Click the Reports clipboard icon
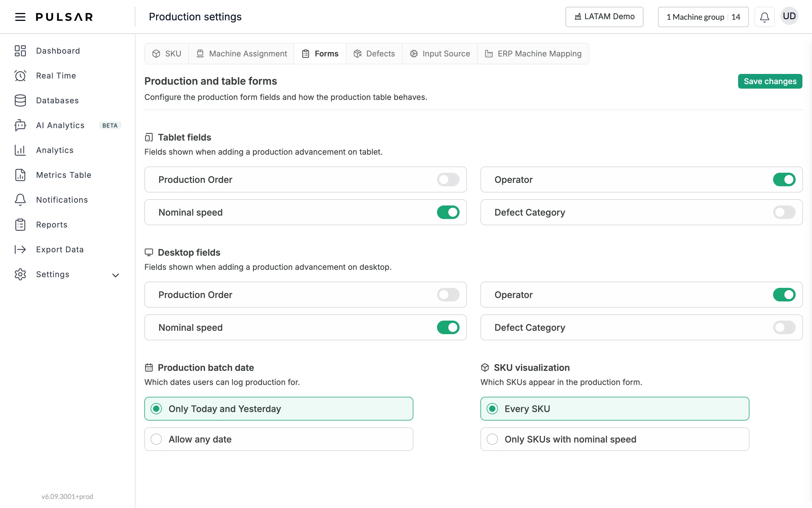 [20, 225]
